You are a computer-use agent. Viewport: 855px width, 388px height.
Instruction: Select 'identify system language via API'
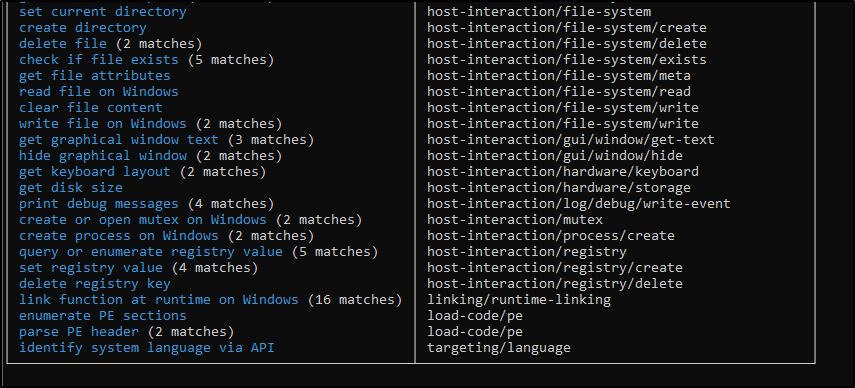coord(147,348)
